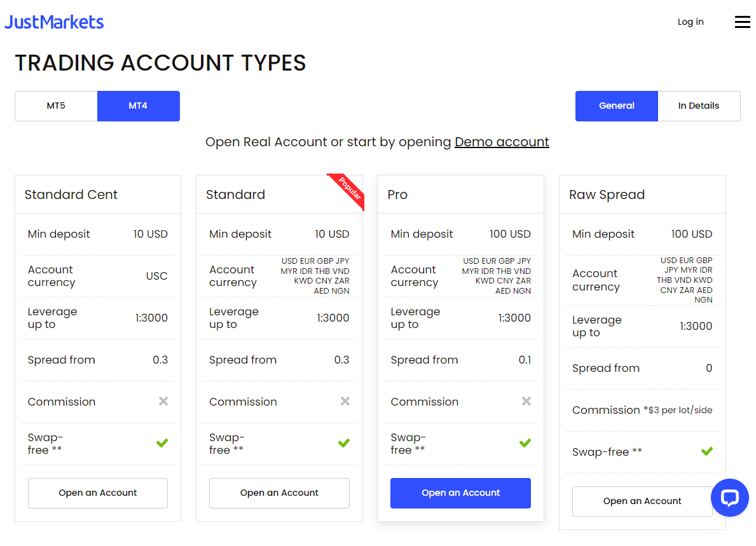Click Pro account commission cross icon
Screen dimensions: 756x546
click(526, 401)
